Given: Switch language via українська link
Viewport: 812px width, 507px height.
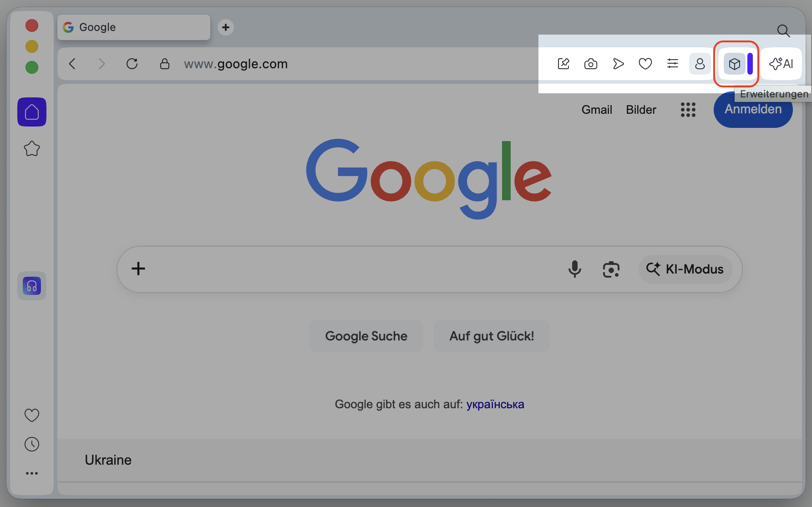Looking at the screenshot, I should pyautogui.click(x=495, y=404).
